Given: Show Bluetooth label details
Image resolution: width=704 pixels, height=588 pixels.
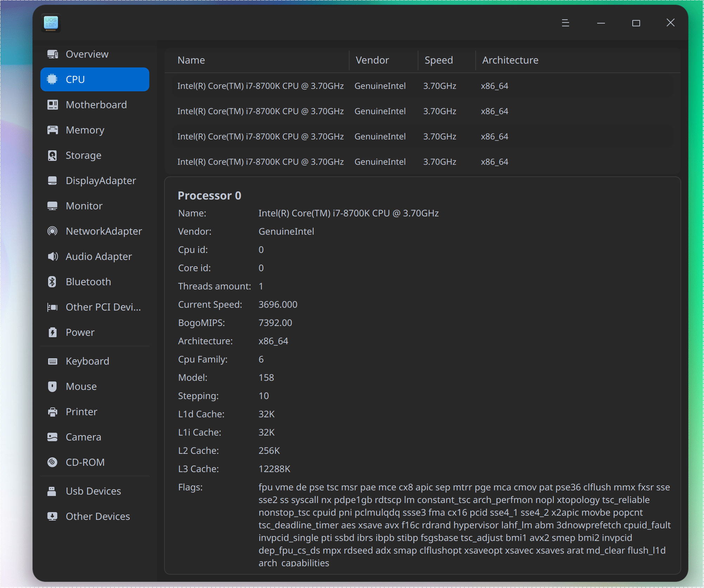Looking at the screenshot, I should (89, 282).
